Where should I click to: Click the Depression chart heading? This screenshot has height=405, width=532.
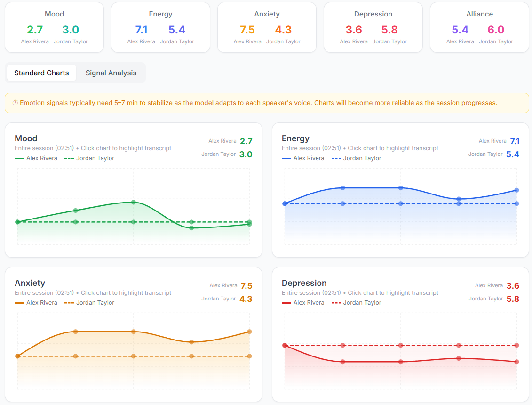click(x=304, y=283)
